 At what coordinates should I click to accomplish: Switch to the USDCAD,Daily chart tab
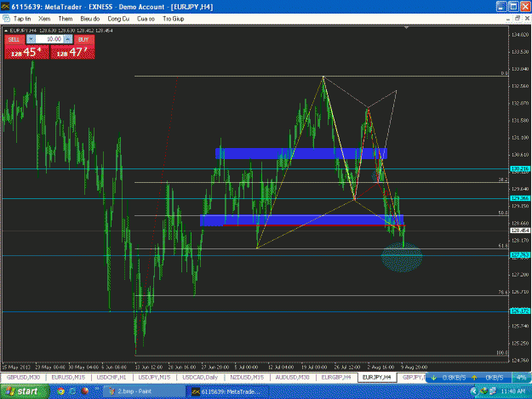pyautogui.click(x=200, y=377)
